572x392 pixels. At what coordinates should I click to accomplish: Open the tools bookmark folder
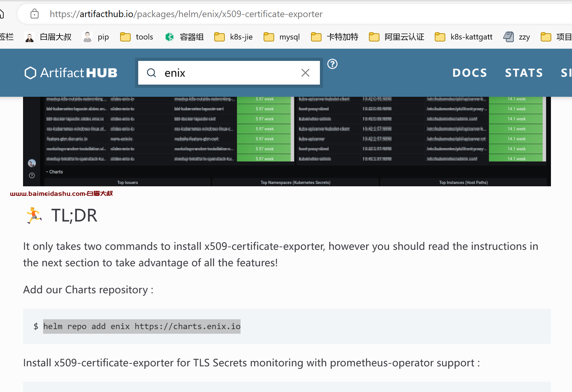(137, 37)
